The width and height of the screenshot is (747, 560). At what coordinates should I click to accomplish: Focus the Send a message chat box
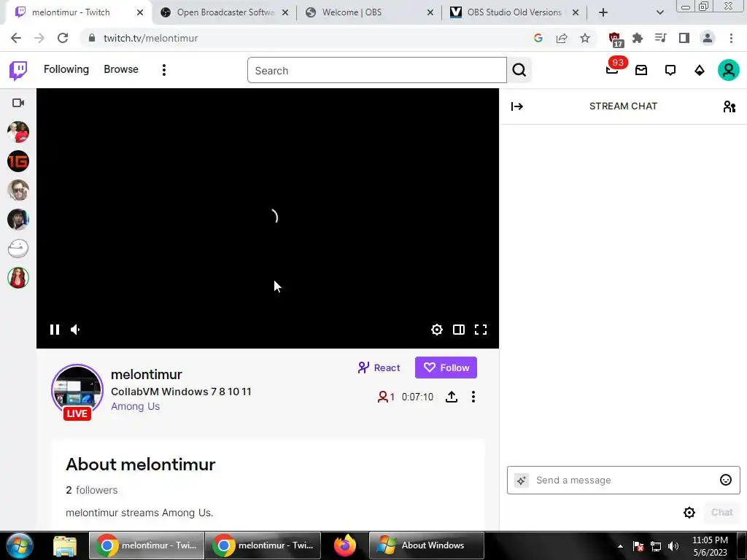(623, 480)
